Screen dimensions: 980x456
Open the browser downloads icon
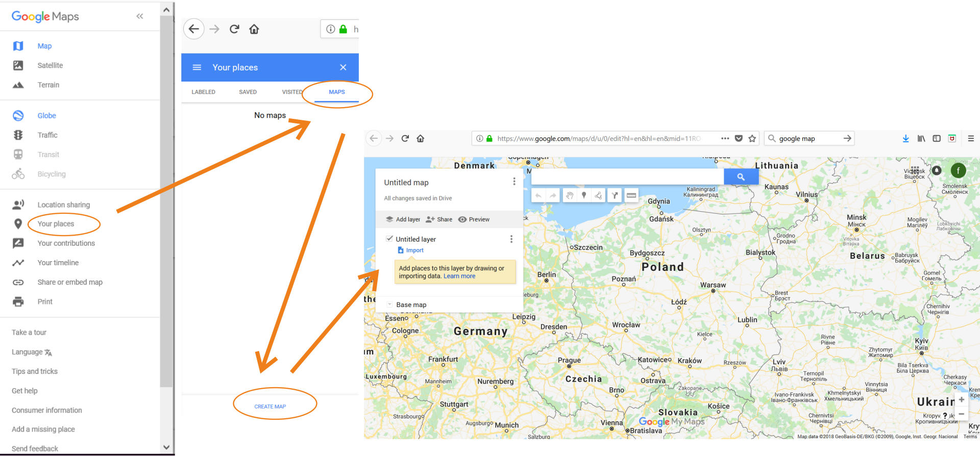[x=906, y=138]
